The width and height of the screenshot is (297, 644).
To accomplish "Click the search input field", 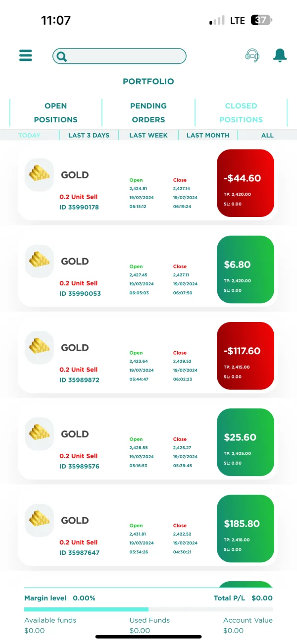I will [126, 56].
